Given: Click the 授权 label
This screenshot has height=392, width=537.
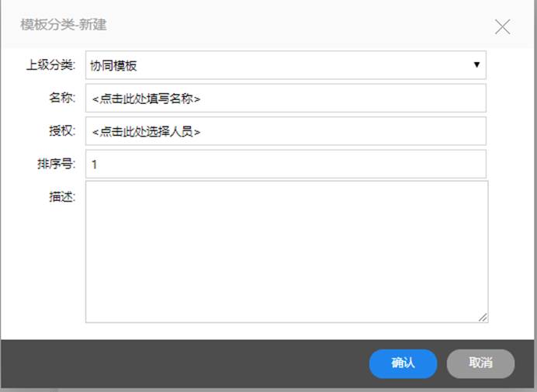Looking at the screenshot, I should click(62, 130).
